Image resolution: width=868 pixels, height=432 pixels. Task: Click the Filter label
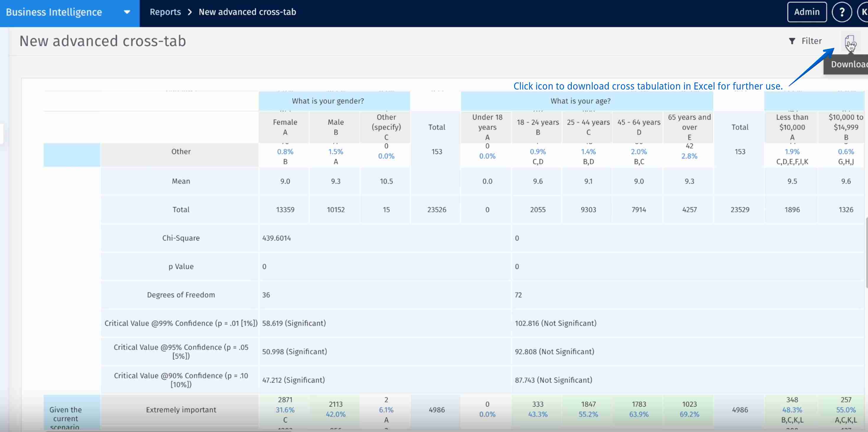pos(811,41)
